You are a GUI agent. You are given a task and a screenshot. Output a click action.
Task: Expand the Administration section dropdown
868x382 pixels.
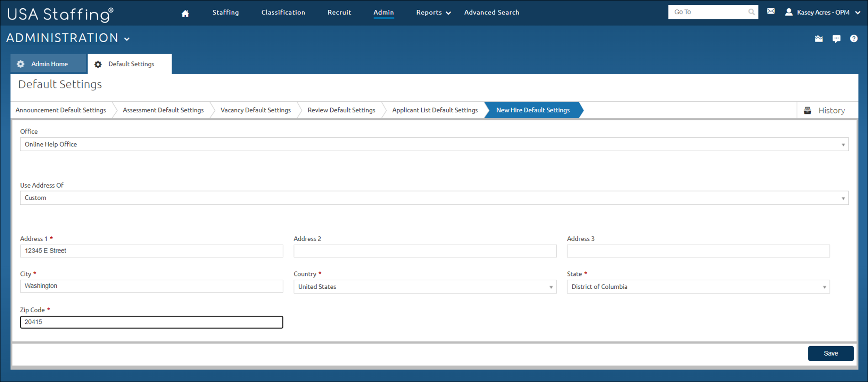(127, 39)
